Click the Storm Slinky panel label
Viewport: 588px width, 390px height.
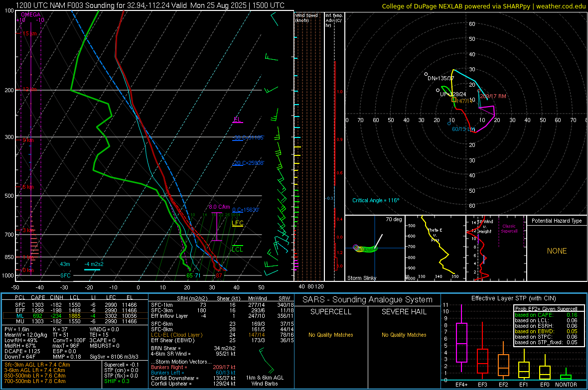click(x=361, y=278)
